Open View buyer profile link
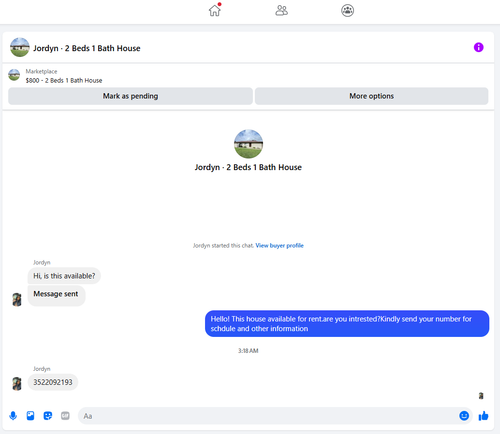The width and height of the screenshot is (500, 434). click(x=279, y=246)
